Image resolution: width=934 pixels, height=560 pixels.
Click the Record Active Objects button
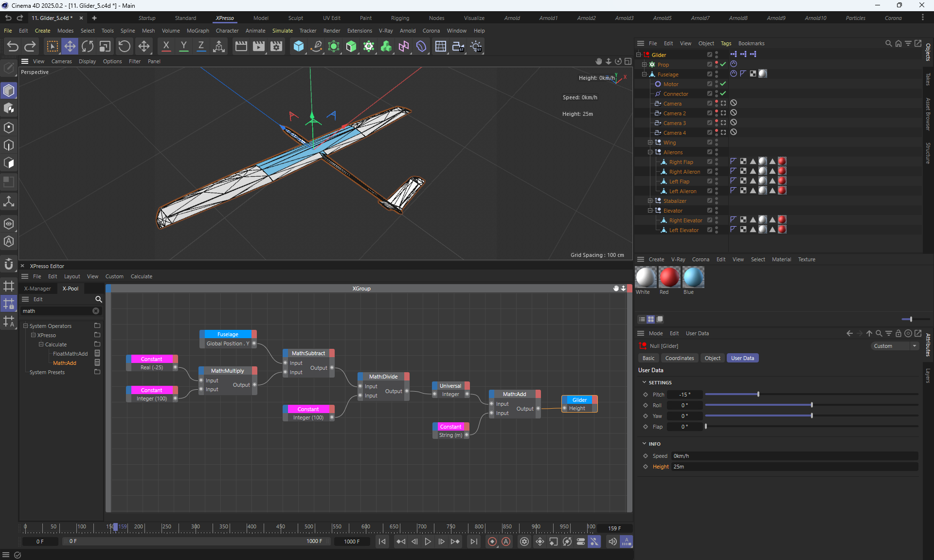pos(492,542)
